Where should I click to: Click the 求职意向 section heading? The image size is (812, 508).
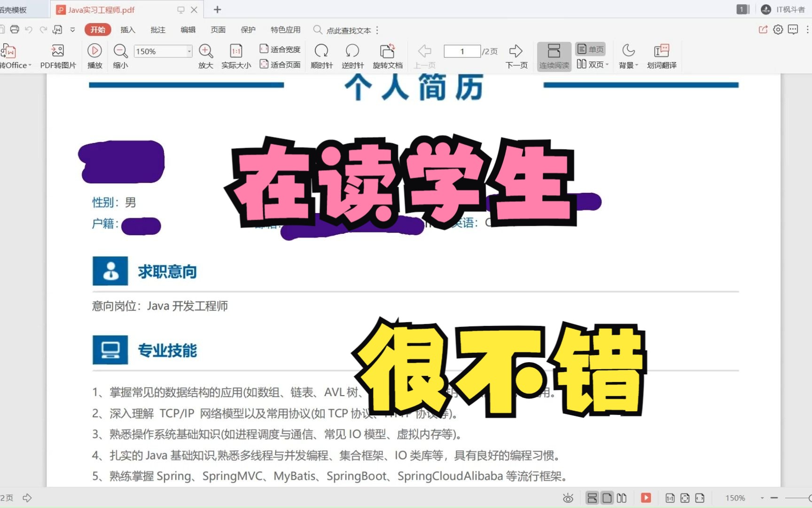(x=167, y=271)
